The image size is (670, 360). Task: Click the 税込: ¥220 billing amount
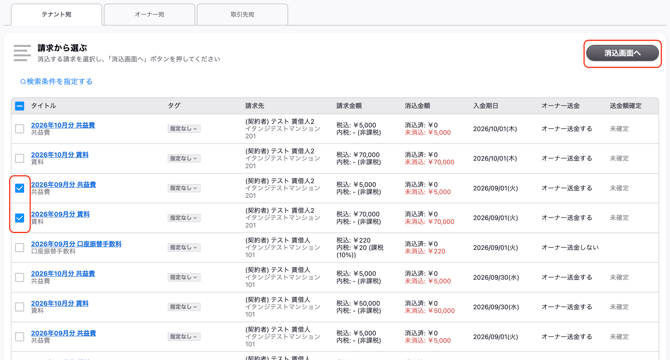(x=353, y=240)
